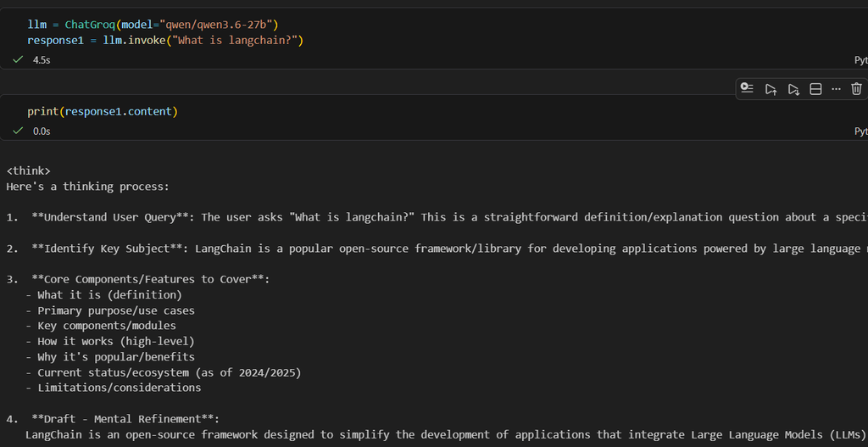Click the "LangChain is an open-source framework designed" line

[x=446, y=434]
